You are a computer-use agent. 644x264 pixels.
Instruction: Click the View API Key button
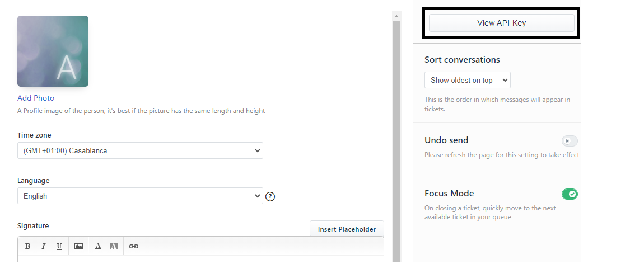click(x=501, y=23)
